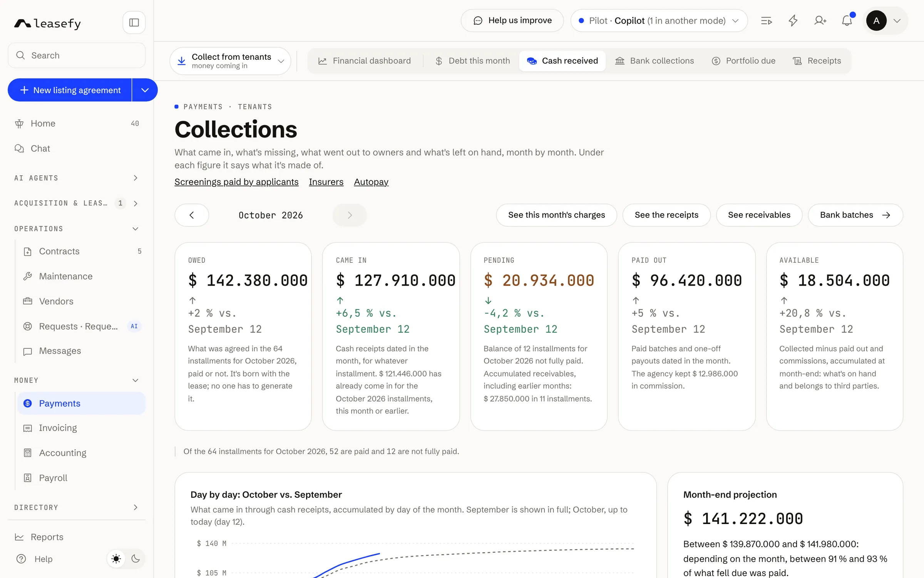This screenshot has width=924, height=578.
Task: Click See this month's charges
Action: tap(556, 215)
